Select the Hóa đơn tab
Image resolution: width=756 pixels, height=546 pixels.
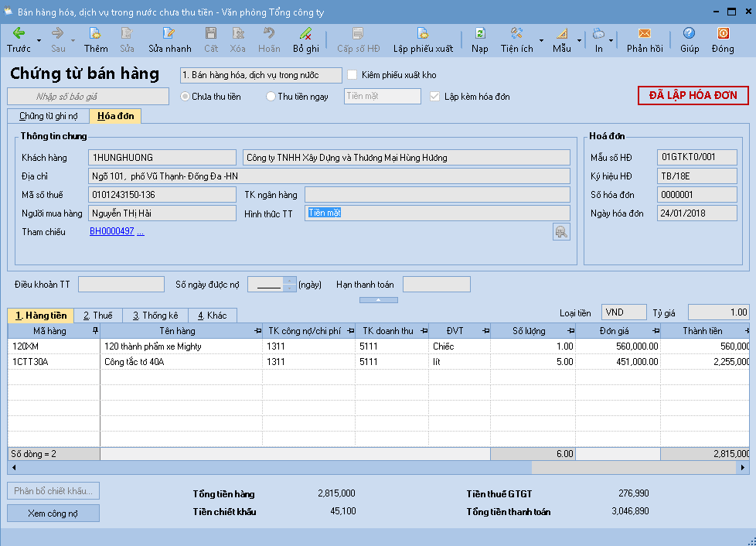point(116,116)
